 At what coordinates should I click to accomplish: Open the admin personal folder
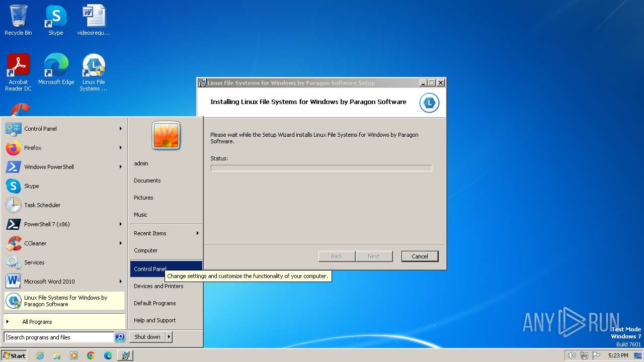(x=141, y=163)
